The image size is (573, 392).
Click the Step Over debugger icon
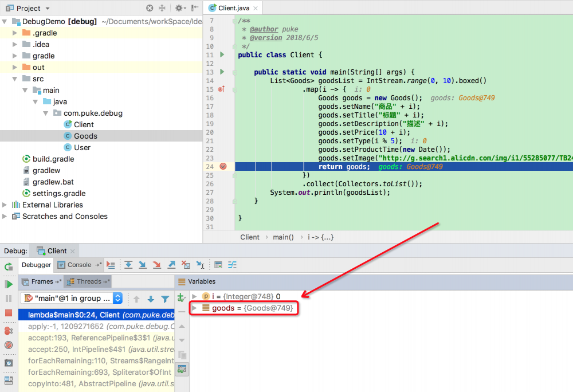click(128, 265)
